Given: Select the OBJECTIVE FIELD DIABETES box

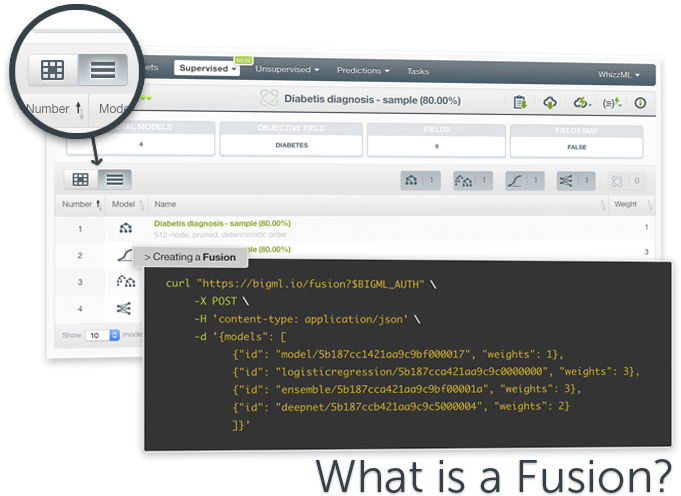Looking at the screenshot, I should pos(291,139).
